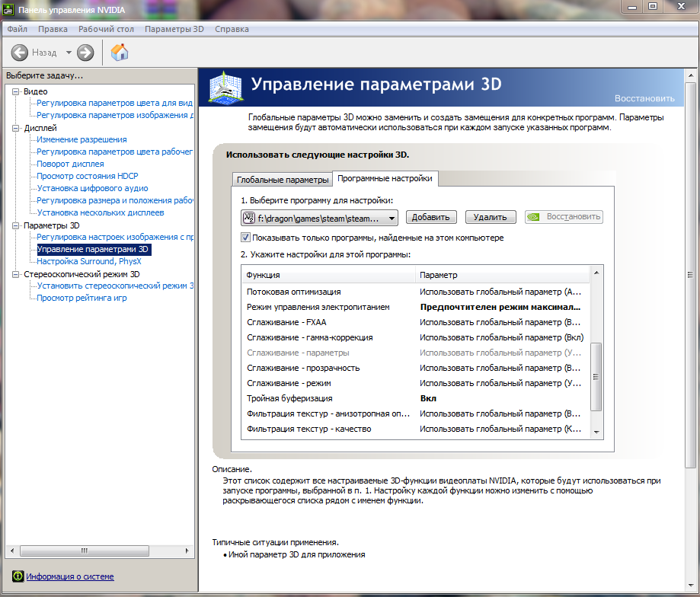Image resolution: width=700 pixels, height=597 pixels.
Task: Click the task tree horizontal scrollbar thumb
Action: pos(85,551)
